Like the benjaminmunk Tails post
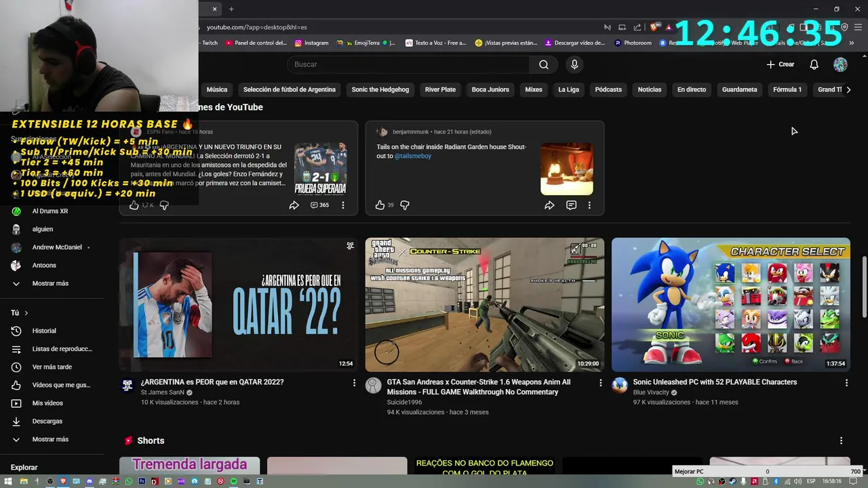 tap(380, 205)
